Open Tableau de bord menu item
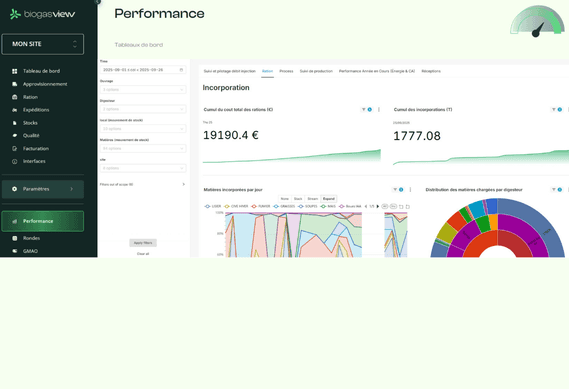 pos(41,71)
